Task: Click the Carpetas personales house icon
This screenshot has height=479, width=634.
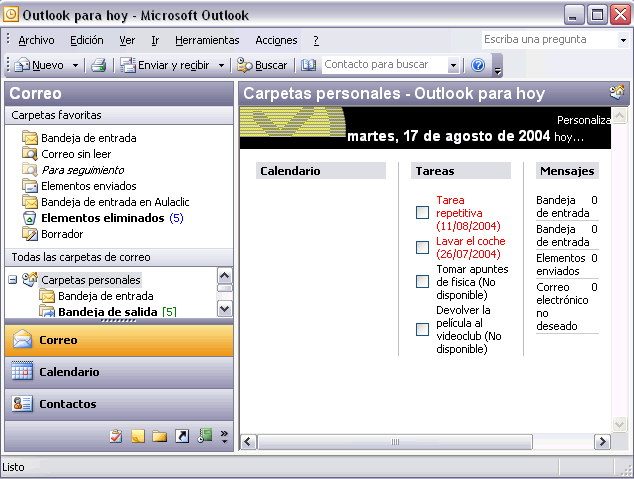Action: point(30,279)
